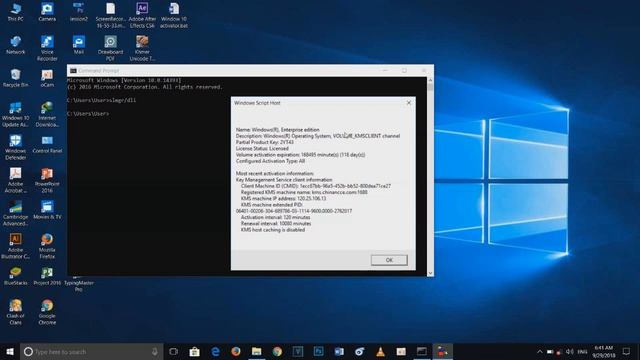
Task: Launch Firefox from the taskbar
Action: (x=236, y=351)
